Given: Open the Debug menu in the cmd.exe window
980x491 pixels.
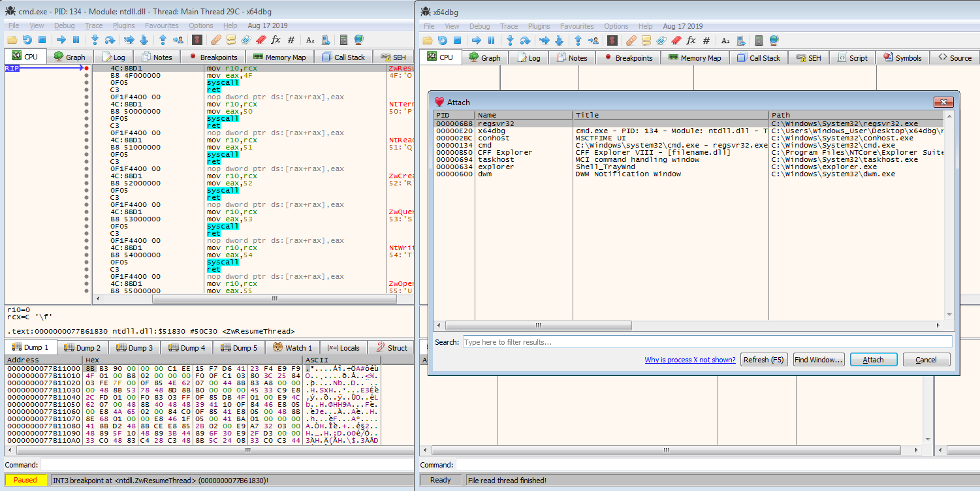Looking at the screenshot, I should coord(64,26).
